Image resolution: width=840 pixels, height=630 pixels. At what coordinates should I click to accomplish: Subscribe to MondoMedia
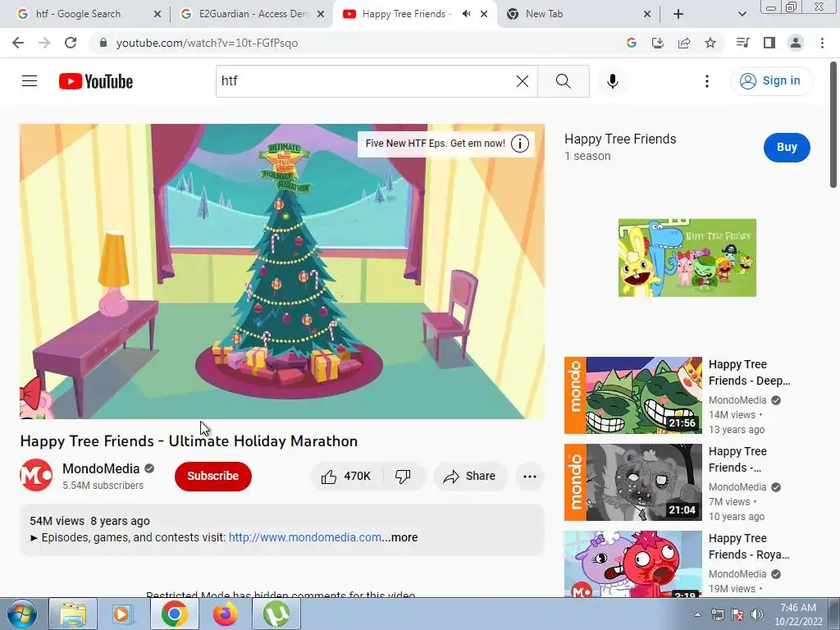tap(212, 477)
